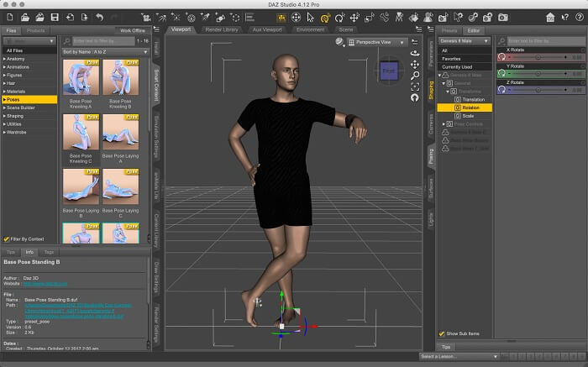Click the Z Rotate reset rotation icon

point(501,90)
